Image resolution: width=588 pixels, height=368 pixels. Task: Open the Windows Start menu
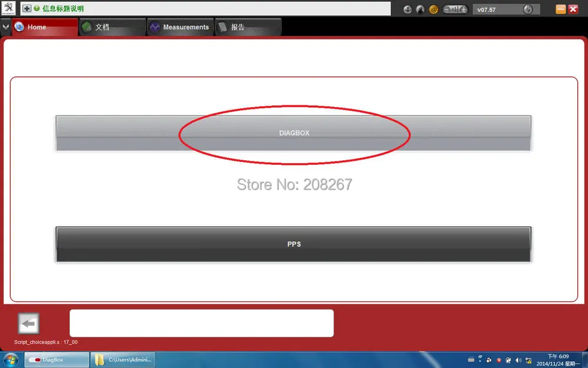pos(11,360)
